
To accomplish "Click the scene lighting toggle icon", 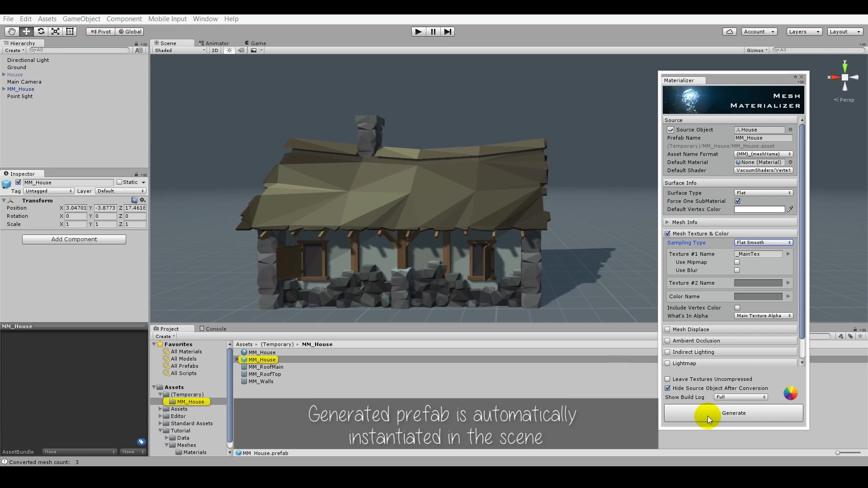I will (x=228, y=50).
